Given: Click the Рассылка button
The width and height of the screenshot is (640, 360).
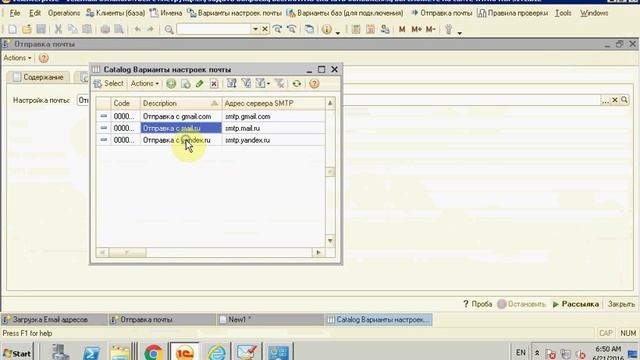Looking at the screenshot, I should point(576,304).
